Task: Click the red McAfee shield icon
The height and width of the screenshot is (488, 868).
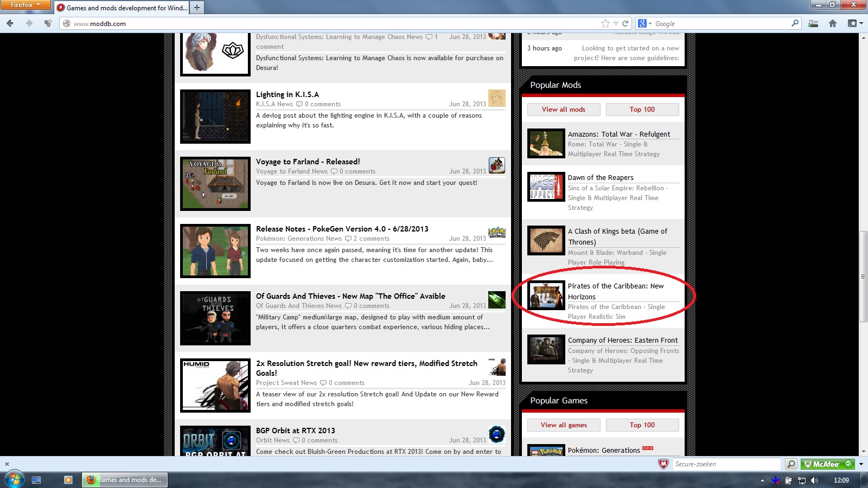Action: [x=663, y=464]
